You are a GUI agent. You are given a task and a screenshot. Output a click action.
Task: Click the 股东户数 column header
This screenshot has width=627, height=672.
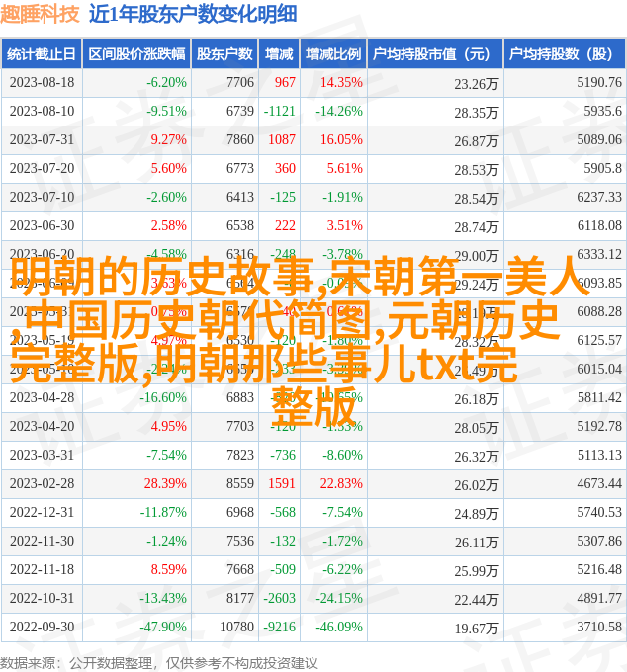[x=224, y=54]
